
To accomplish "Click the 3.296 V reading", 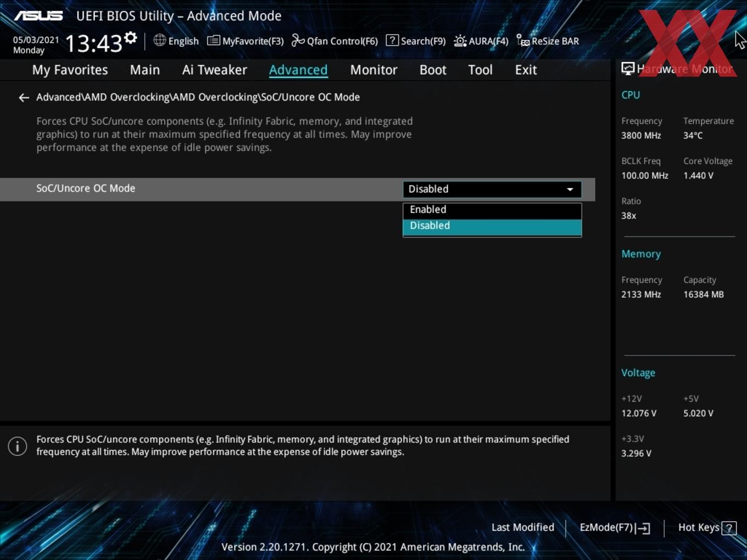I will (636, 453).
